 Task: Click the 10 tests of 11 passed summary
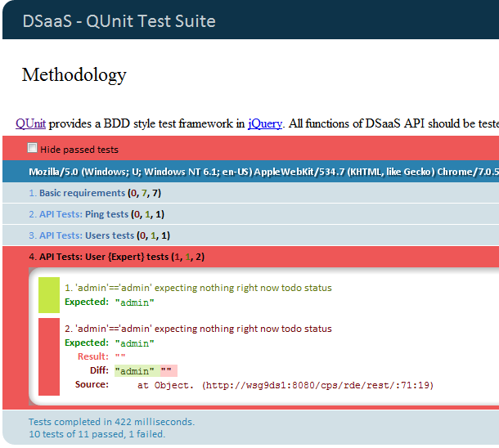[97, 434]
